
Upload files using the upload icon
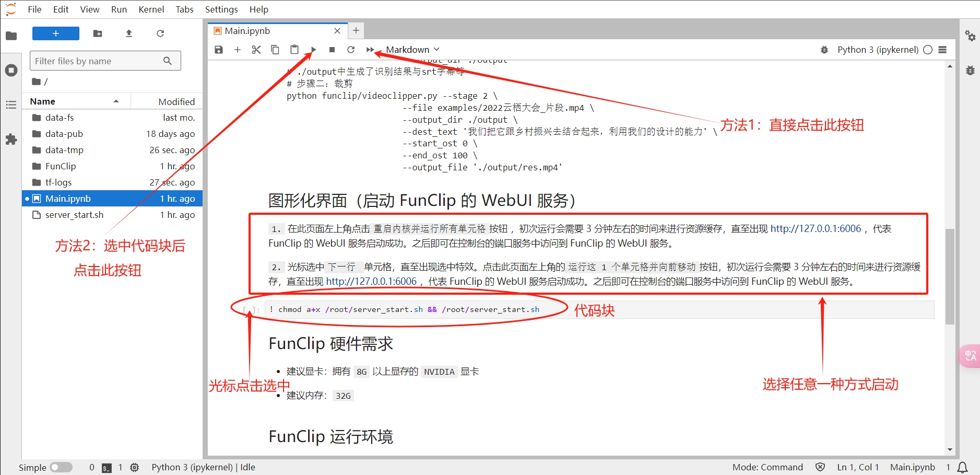129,33
